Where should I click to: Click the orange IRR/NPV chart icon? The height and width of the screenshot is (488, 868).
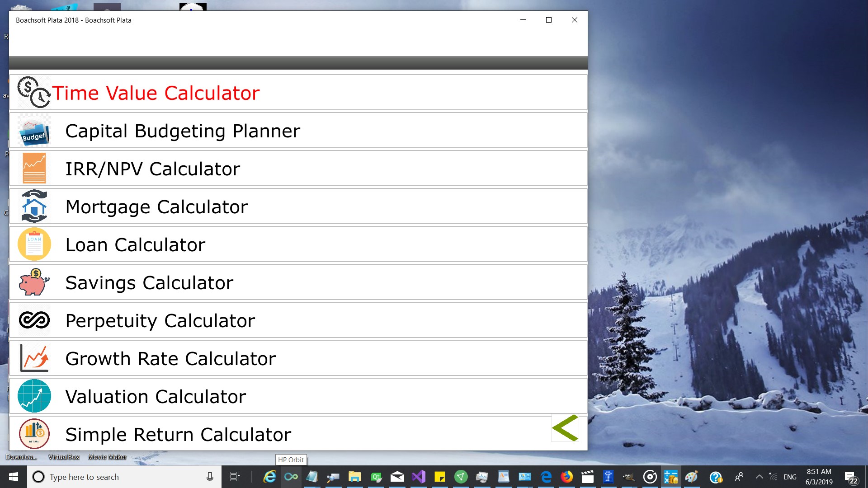[34, 169]
